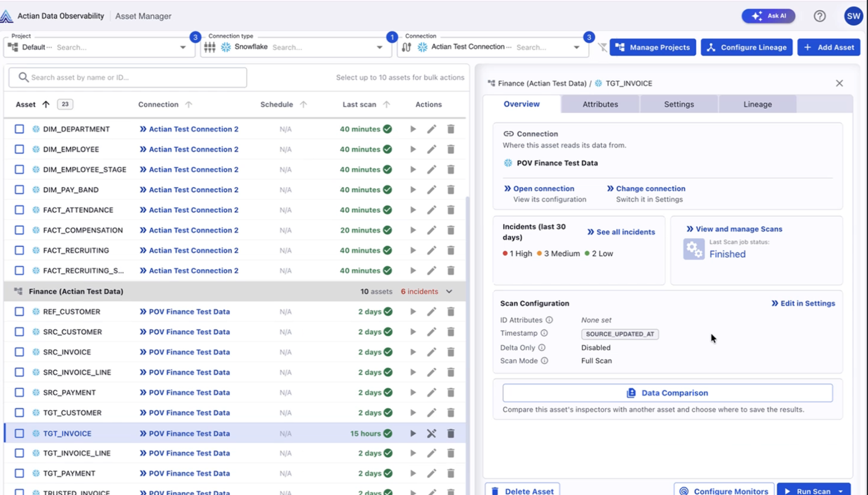Viewport: 868px width, 495px height.
Task: Run scan for SRC_INVOICE row
Action: [x=413, y=352]
